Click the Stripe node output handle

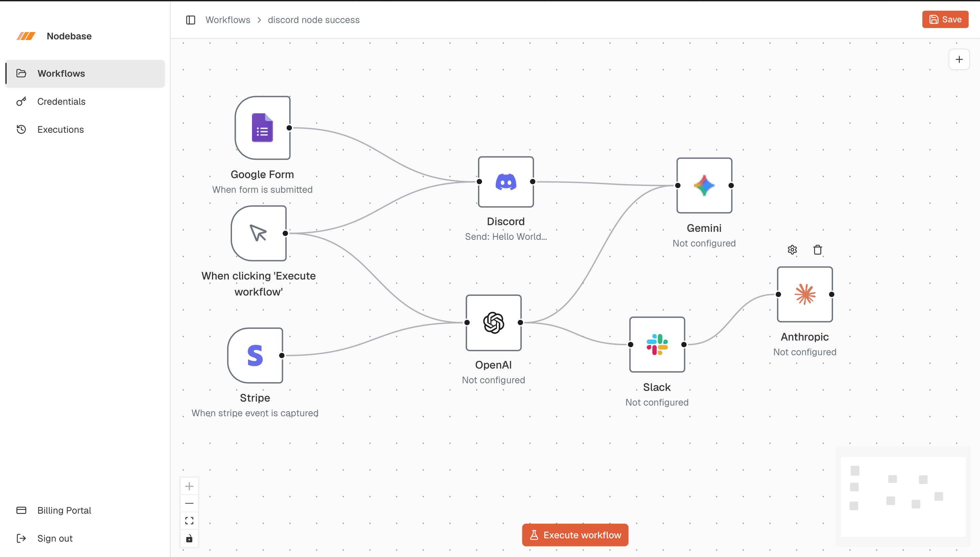[x=282, y=356]
